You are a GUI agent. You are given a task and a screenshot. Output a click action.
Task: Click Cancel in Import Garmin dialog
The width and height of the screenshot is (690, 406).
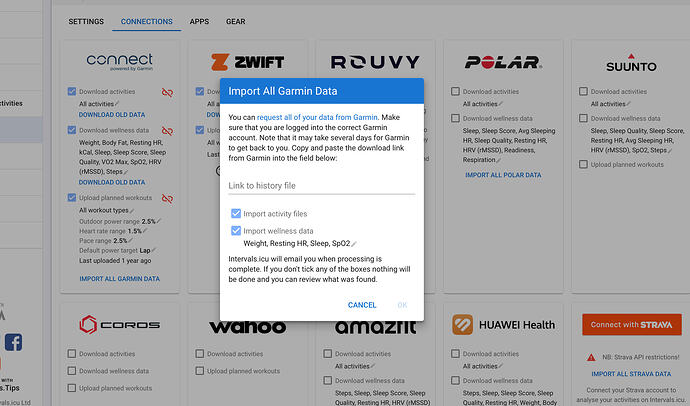[362, 305]
